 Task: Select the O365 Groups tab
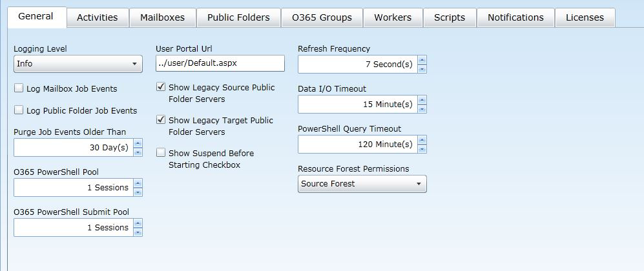(322, 17)
